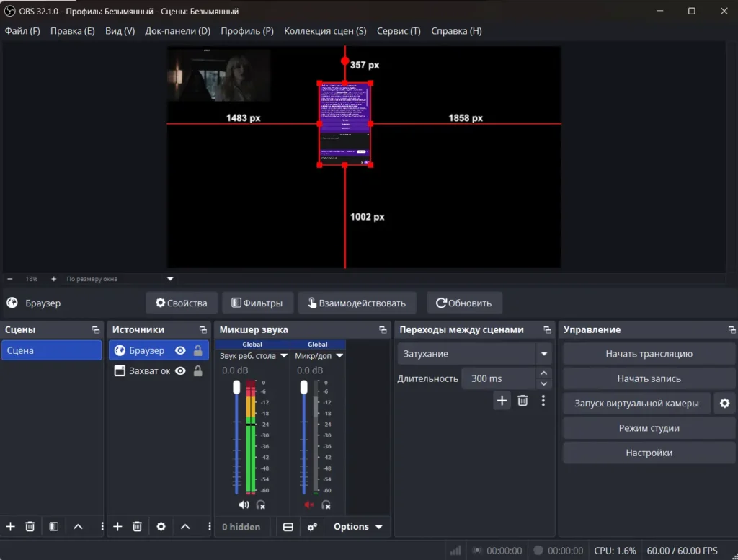738x560 pixels.
Task: Open scene filters icon in Сцены panel
Action: pos(53,527)
